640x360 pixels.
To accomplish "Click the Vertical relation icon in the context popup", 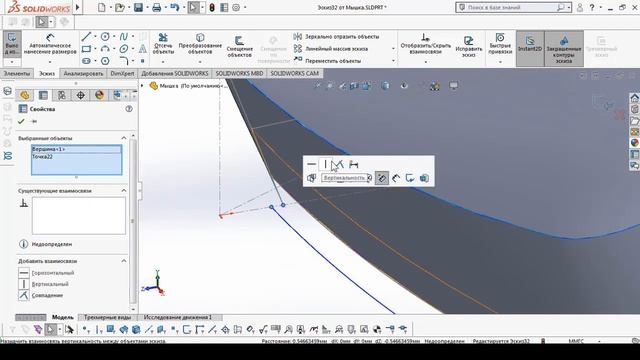I will (325, 164).
